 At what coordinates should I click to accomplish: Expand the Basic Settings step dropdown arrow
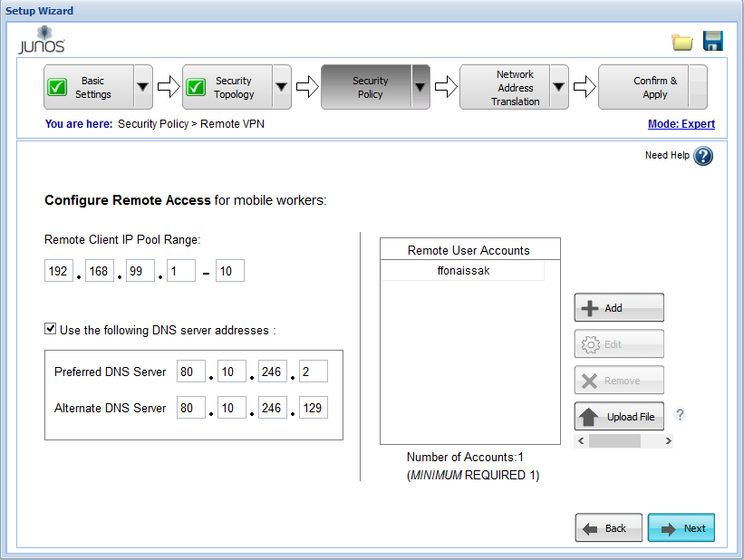tap(143, 87)
